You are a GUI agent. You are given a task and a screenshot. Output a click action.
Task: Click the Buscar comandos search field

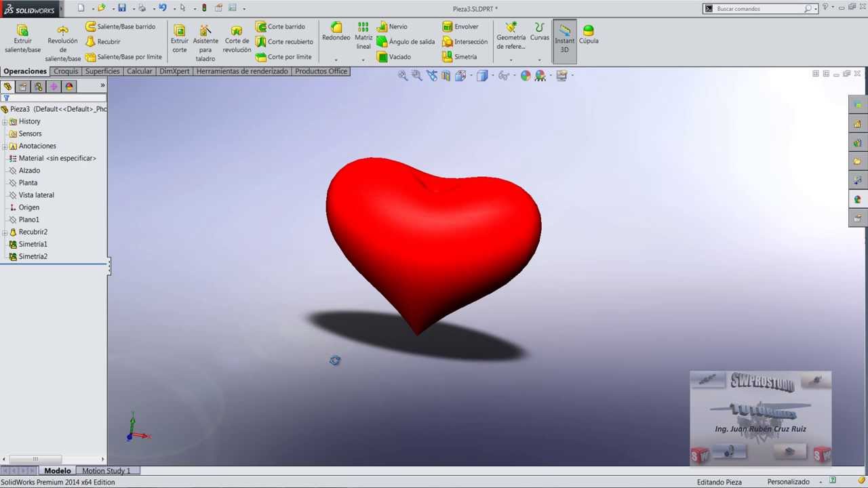click(759, 9)
